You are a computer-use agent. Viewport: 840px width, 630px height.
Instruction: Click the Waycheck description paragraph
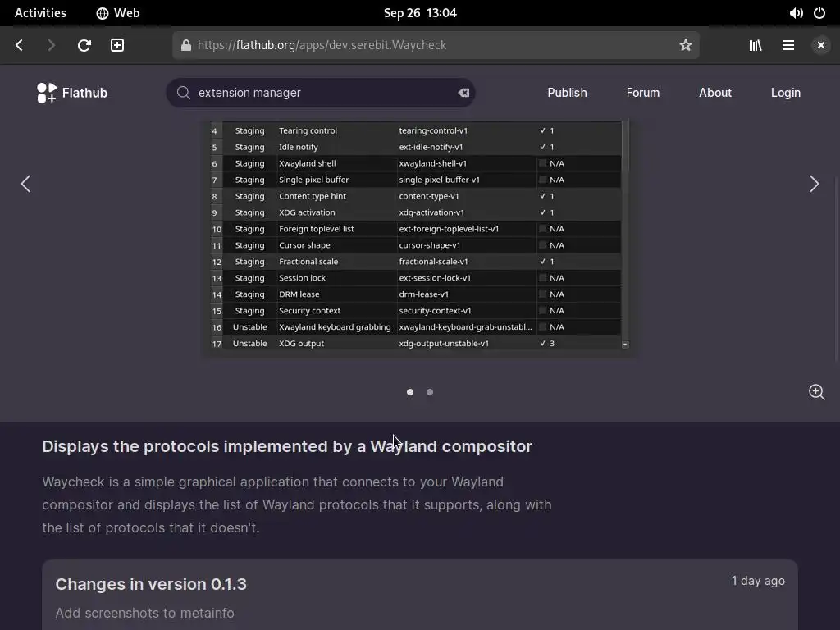pyautogui.click(x=297, y=504)
